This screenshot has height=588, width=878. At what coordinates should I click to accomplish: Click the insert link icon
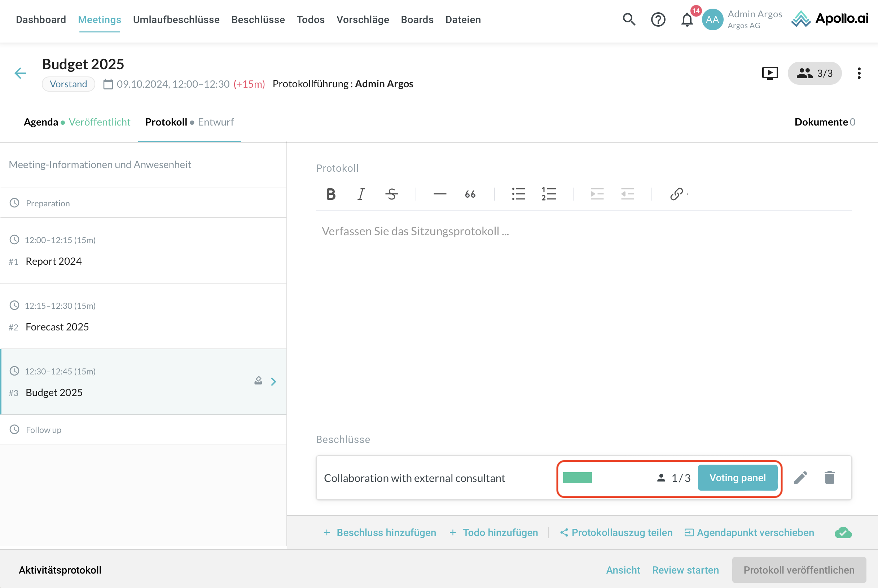tap(676, 194)
